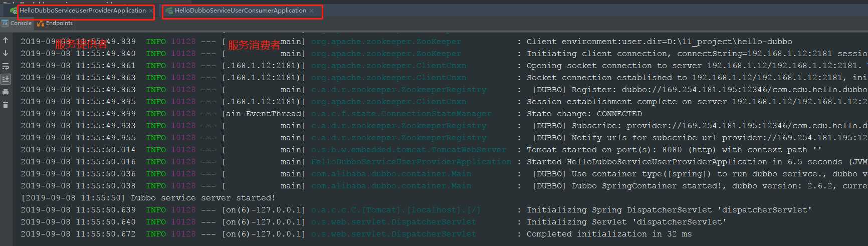Toggle the Scroll to End console icon

tap(6, 79)
